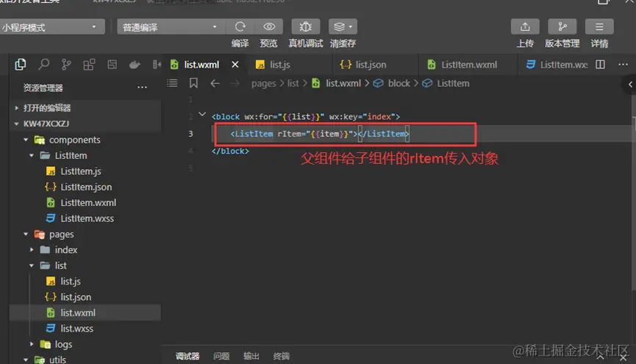Screen dimensions: 636x364
Task: Open ListItem.wxss in the tree
Action: pos(85,218)
